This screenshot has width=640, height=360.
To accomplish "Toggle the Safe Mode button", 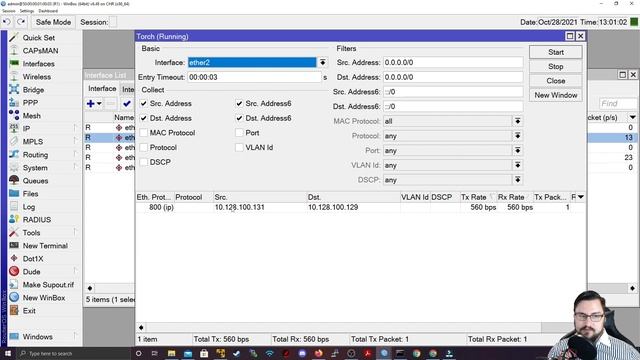I will pos(53,22).
